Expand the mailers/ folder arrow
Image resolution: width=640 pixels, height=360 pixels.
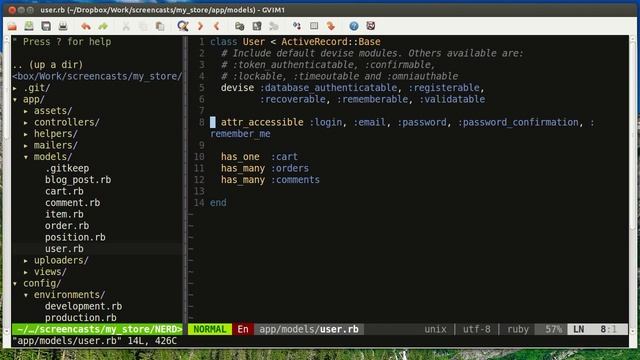[x=26, y=145]
